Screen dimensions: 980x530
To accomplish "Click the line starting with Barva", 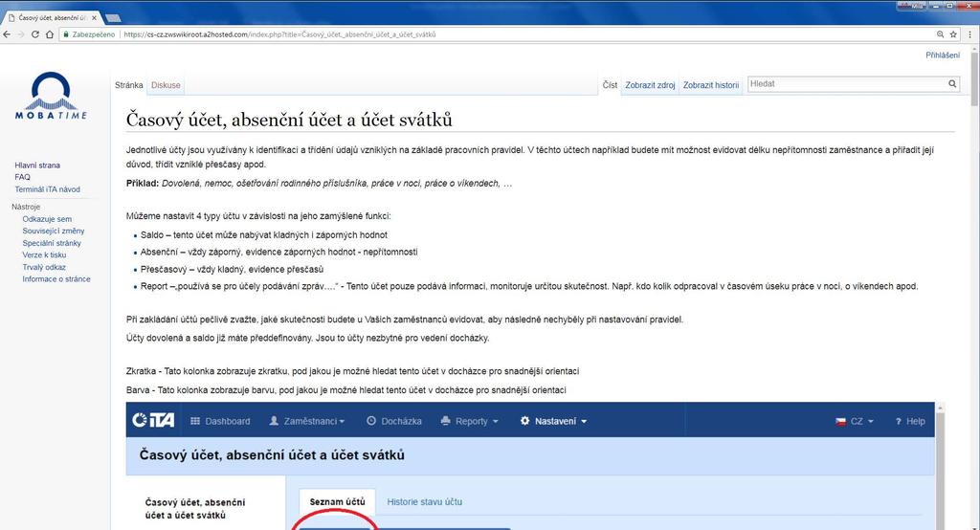I will (346, 390).
